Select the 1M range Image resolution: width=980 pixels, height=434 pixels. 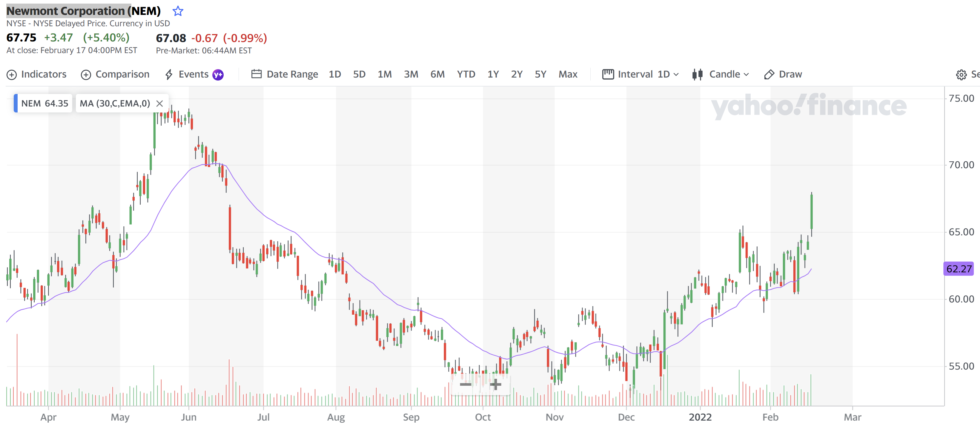click(x=385, y=74)
